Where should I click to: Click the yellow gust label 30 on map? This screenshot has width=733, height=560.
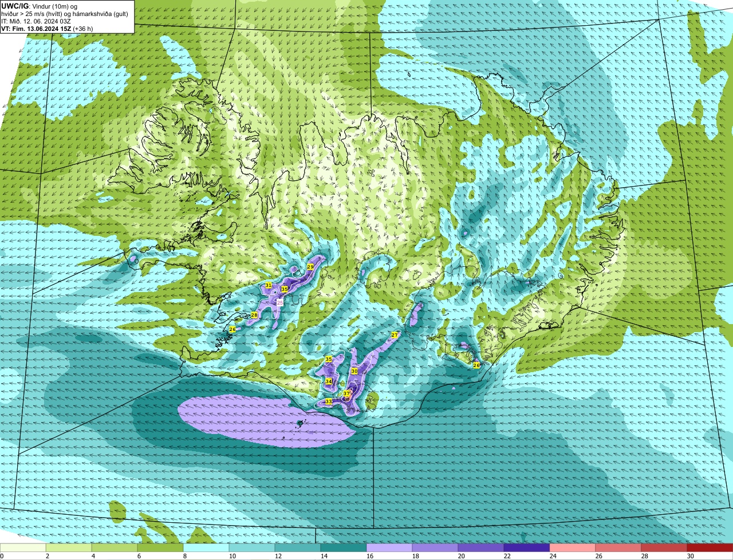point(354,371)
